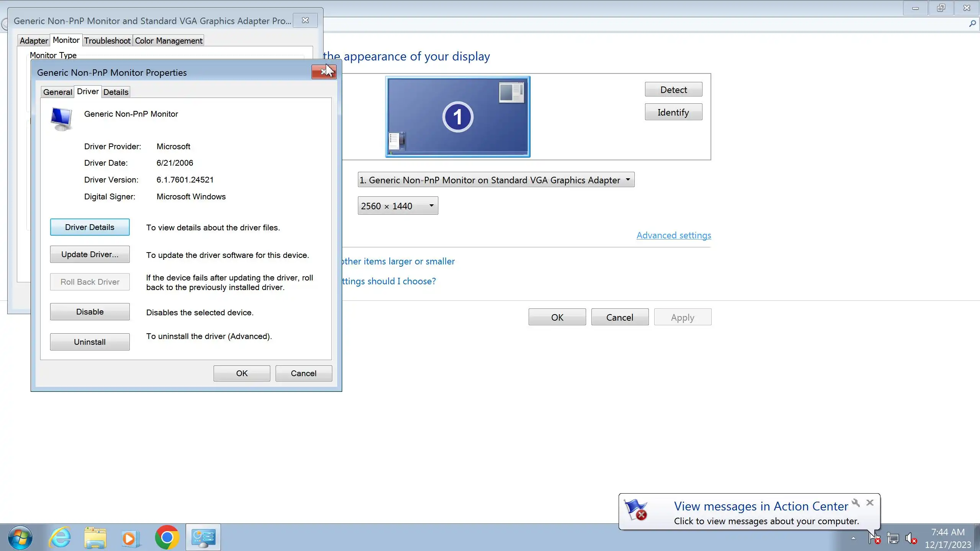Open Internet Explorer from taskbar
The height and width of the screenshot is (551, 980).
[x=60, y=538]
